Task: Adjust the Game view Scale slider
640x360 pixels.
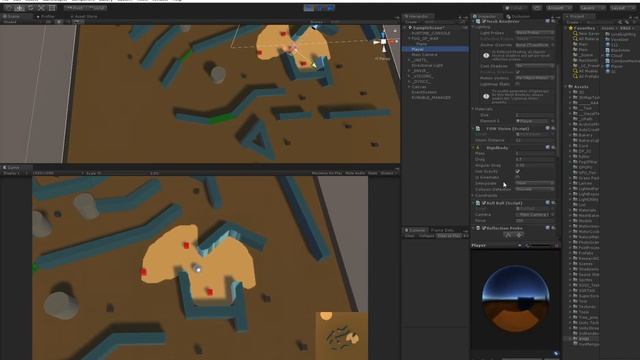Action: coord(122,173)
